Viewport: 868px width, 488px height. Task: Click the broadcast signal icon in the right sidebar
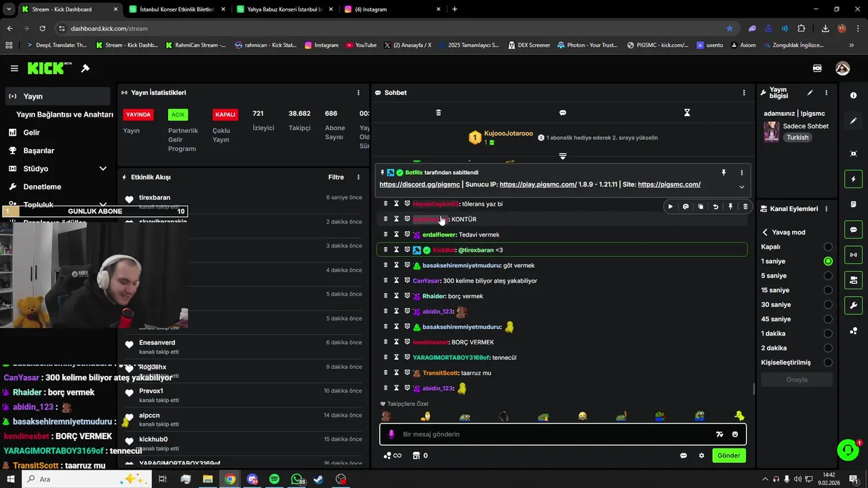[853, 255]
